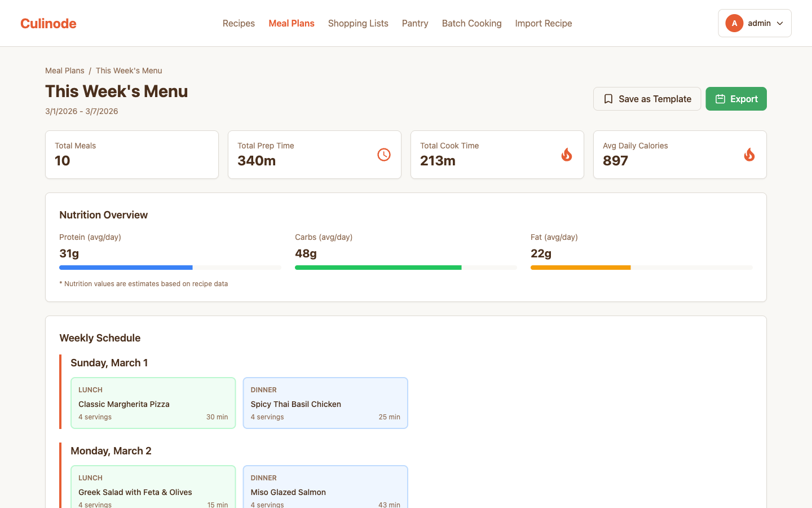Click the flame icon on Total Cook Time card
812x508 pixels.
567,154
